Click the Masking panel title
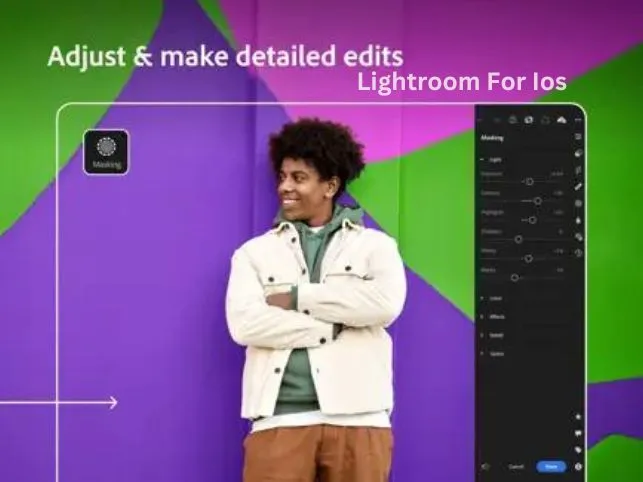Viewport: 643px width, 482px height. 492,138
